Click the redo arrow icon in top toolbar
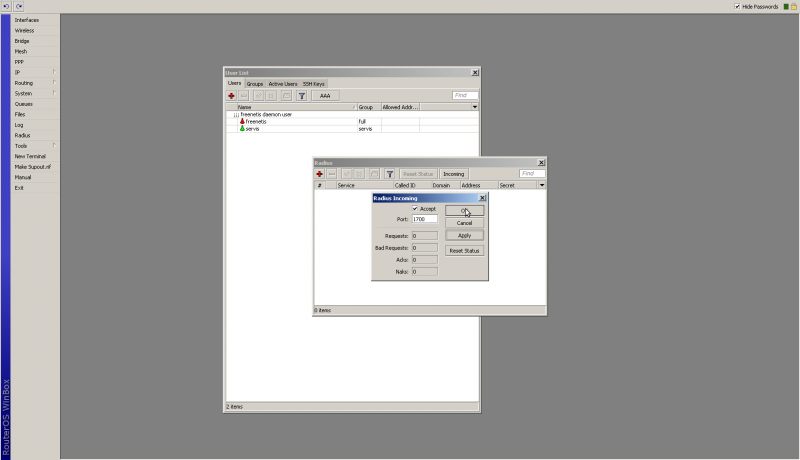The width and height of the screenshot is (800, 460). (18, 6)
